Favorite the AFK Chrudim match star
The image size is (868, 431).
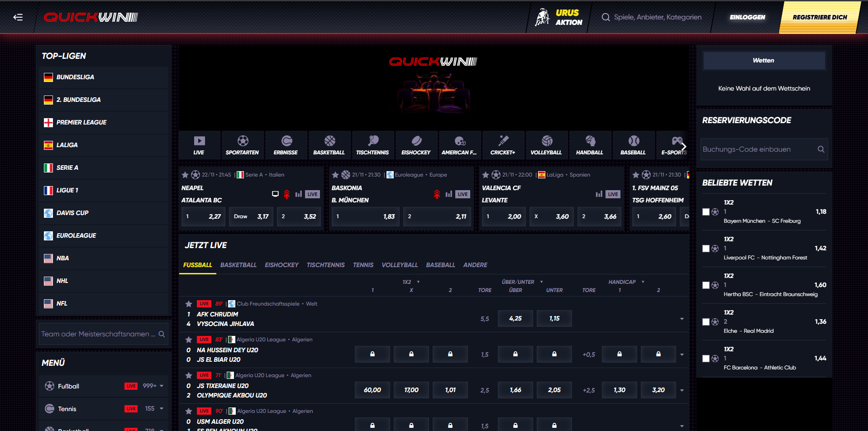tap(188, 303)
